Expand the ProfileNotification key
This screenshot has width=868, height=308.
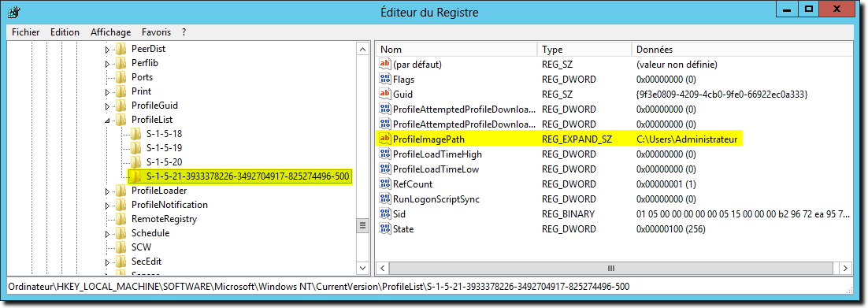107,205
